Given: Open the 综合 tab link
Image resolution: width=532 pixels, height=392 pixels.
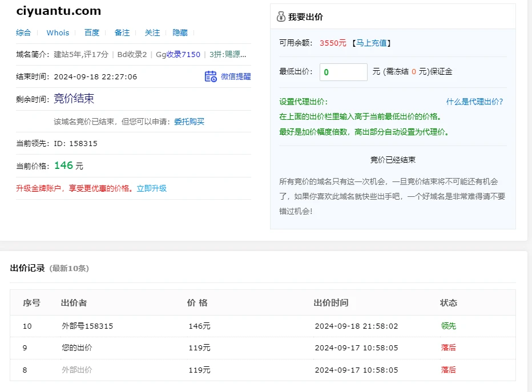Looking at the screenshot, I should pos(23,33).
